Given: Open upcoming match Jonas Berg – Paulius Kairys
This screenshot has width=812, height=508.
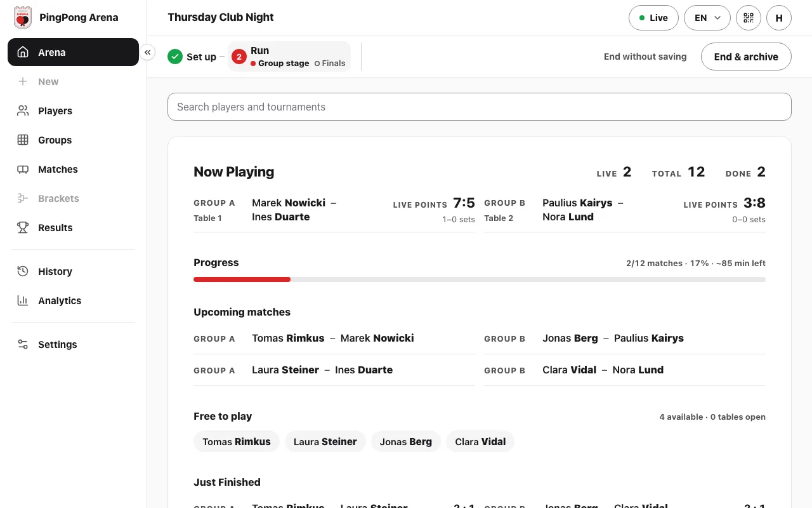Looking at the screenshot, I should [625, 338].
